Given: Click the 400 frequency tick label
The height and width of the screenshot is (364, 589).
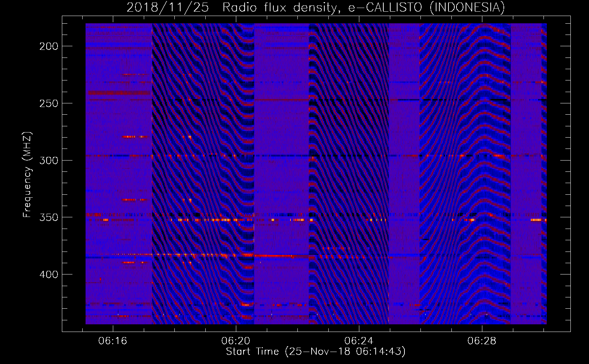Looking at the screenshot, I should click(x=49, y=274).
